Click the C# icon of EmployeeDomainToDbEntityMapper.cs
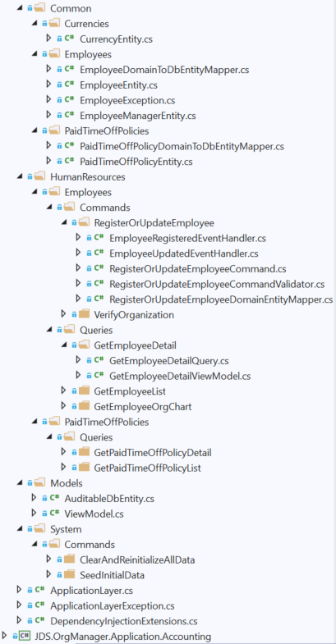 click(69, 70)
